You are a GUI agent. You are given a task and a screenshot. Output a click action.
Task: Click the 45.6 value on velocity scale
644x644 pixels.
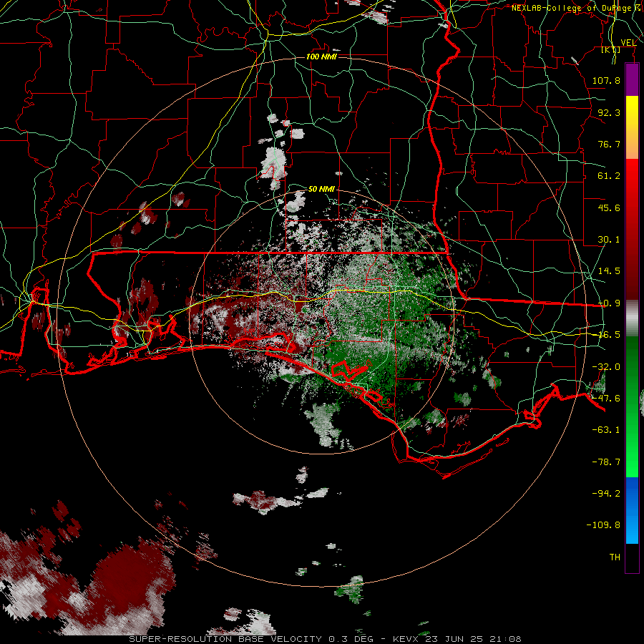(609, 208)
